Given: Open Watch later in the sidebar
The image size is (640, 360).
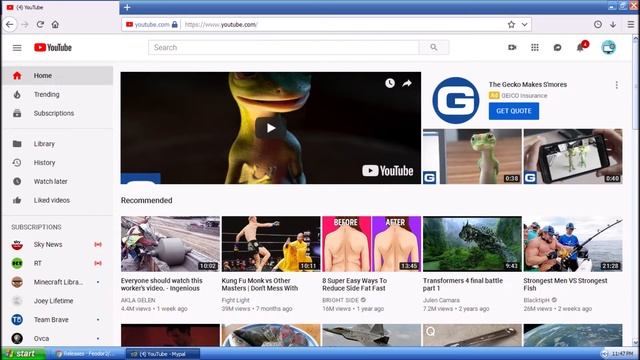Looking at the screenshot, I should pyautogui.click(x=58, y=181).
